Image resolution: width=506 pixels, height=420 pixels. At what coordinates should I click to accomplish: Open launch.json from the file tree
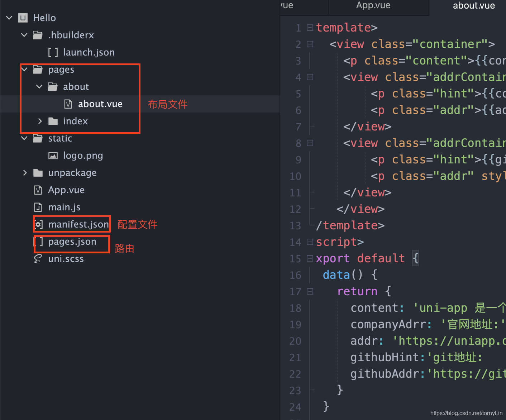[x=89, y=52]
